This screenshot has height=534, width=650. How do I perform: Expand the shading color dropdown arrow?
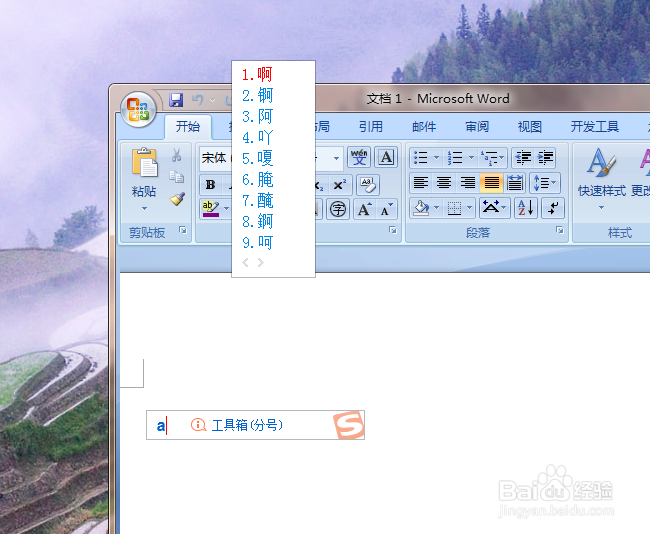[x=436, y=207]
